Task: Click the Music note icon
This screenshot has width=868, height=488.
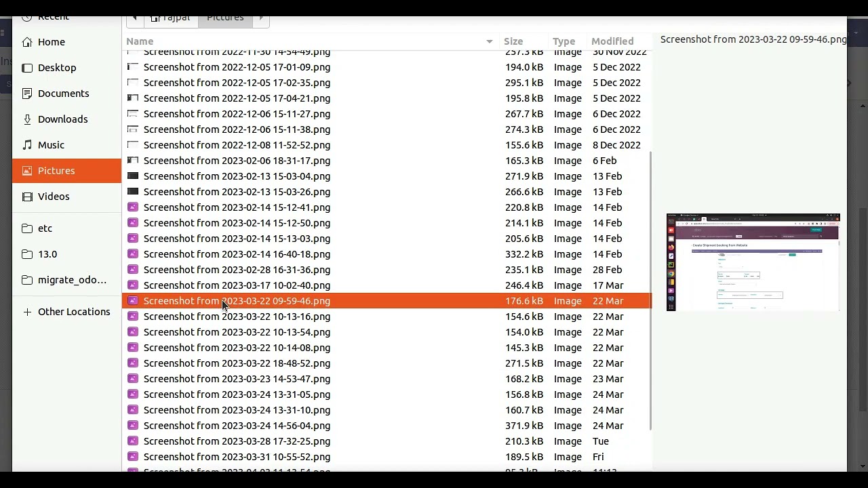Action: click(x=27, y=145)
